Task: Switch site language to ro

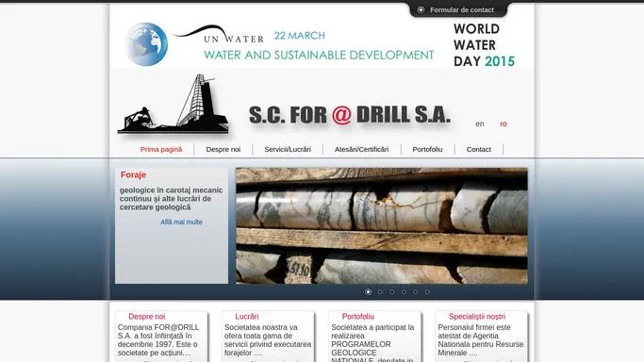Action: tap(504, 123)
